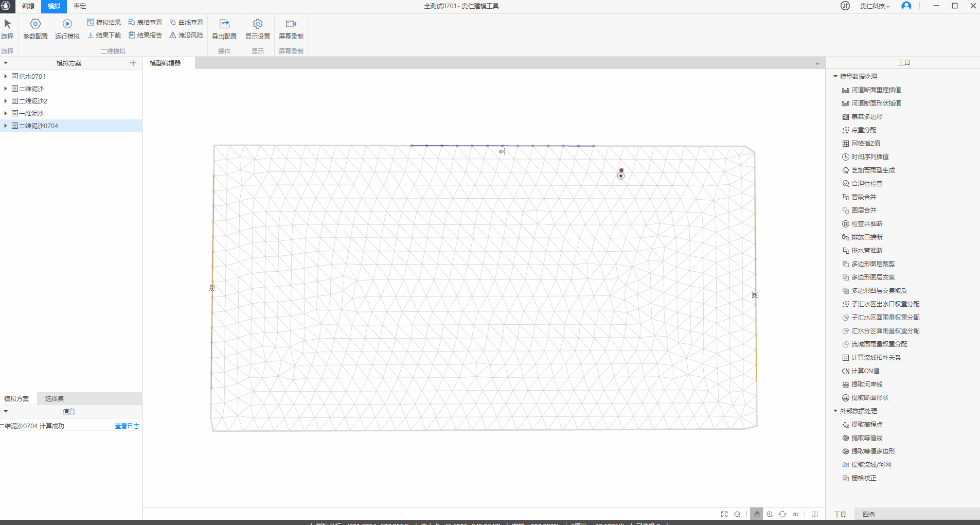
Task: Start 屏幕录制 screen recording
Action: pyautogui.click(x=291, y=24)
